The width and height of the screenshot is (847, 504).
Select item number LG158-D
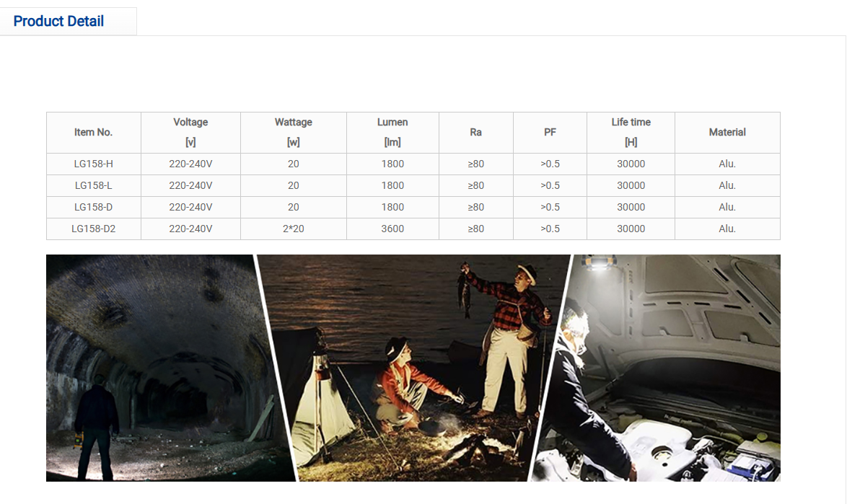(94, 207)
